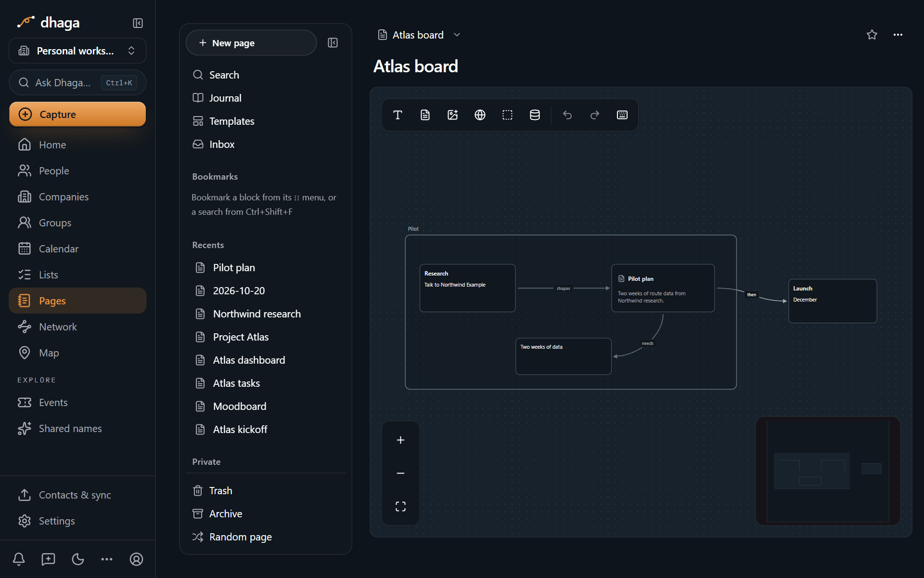Open Northwind research from Recents
Viewport: 924px width, 578px height.
(266, 314)
